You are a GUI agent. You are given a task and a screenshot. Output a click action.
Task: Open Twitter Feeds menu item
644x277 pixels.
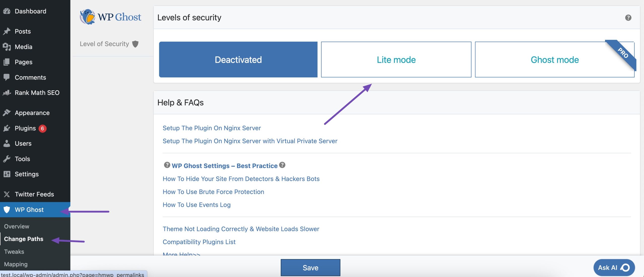[x=35, y=194]
